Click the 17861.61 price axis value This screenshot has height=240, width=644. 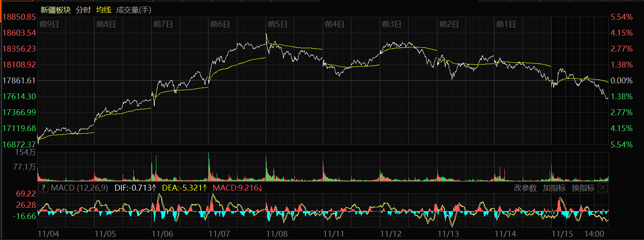click(x=19, y=80)
